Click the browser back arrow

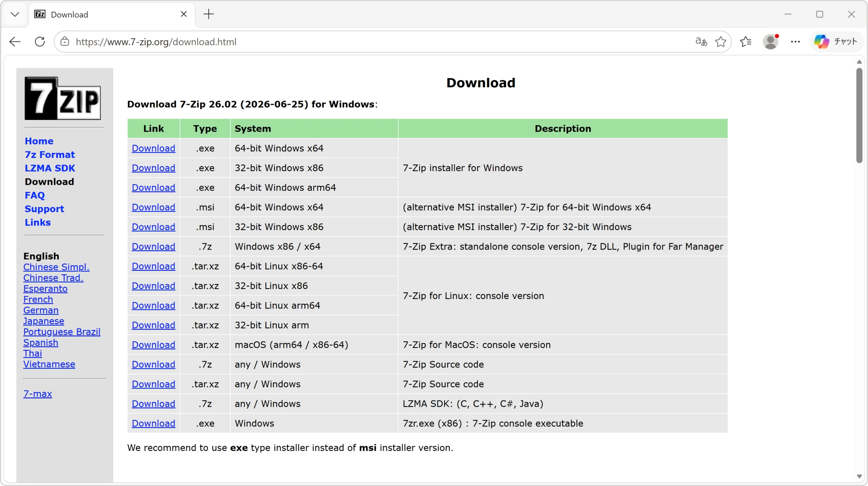[15, 42]
